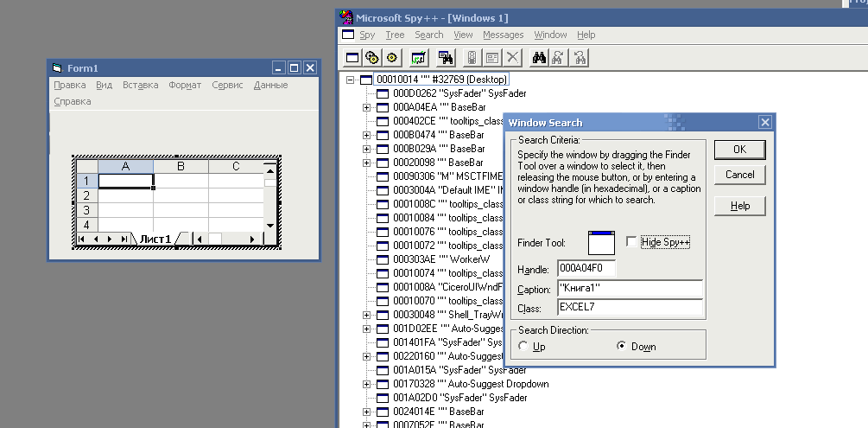868x428 pixels.
Task: Go to previous sheet using tab navigation arrow
Action: tap(96, 239)
